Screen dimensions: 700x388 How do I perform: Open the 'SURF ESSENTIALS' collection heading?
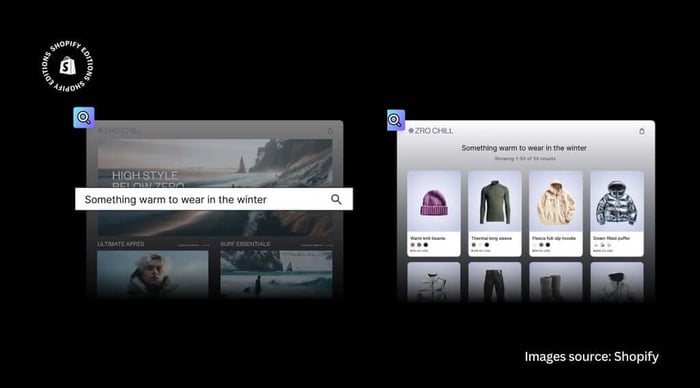coord(245,244)
